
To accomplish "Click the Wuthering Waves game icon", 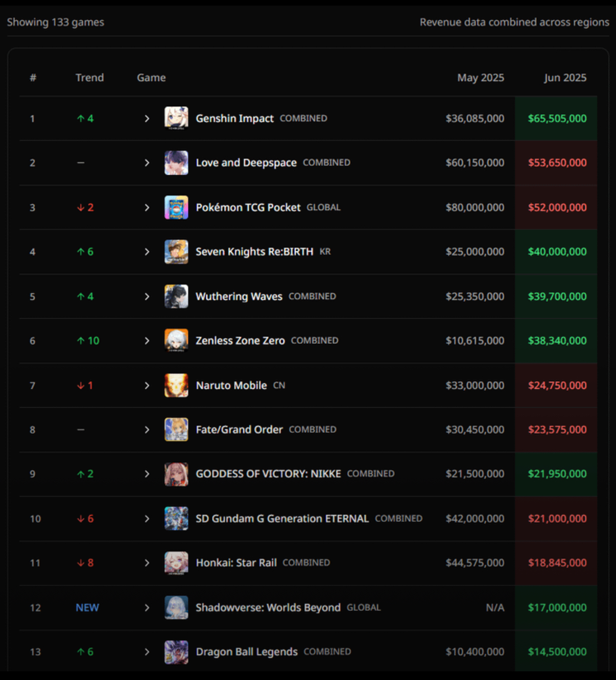I will pos(176,296).
